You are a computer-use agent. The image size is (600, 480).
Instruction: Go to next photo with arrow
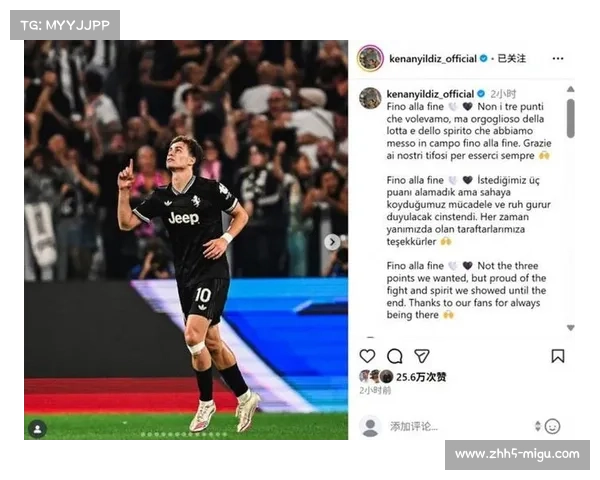tap(332, 242)
